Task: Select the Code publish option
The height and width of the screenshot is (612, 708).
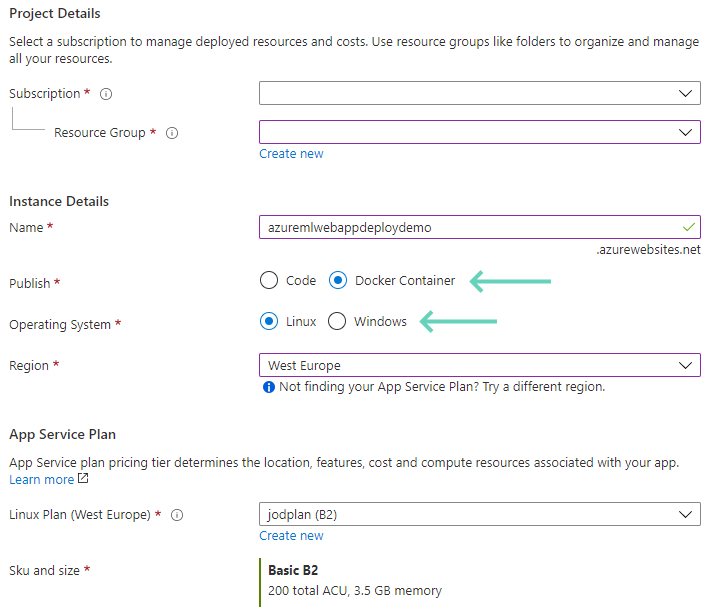Action: tap(269, 281)
